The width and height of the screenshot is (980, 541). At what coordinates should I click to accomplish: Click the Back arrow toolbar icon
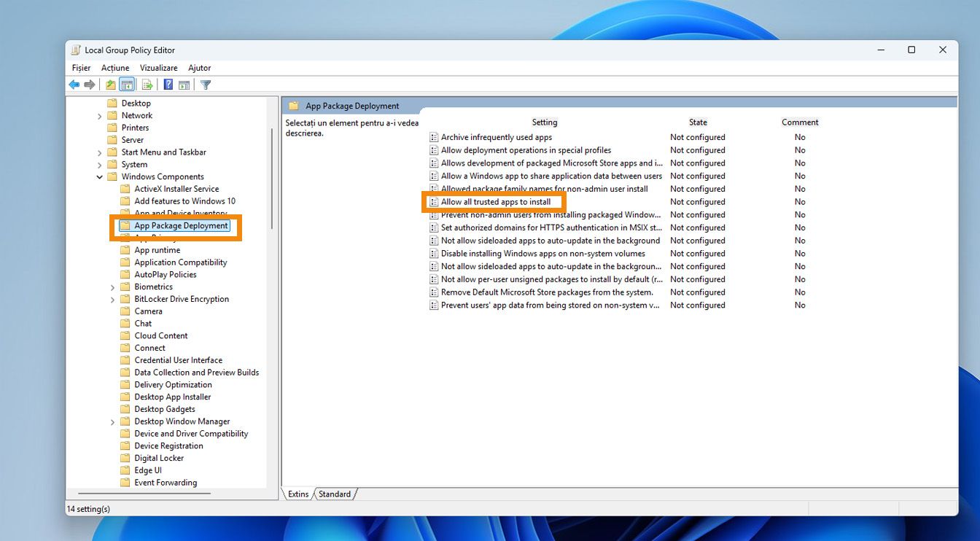click(74, 85)
